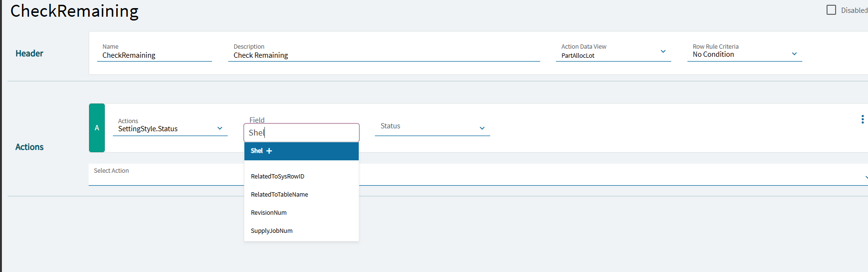Open the Status dropdown chevron
868x272 pixels.
482,128
